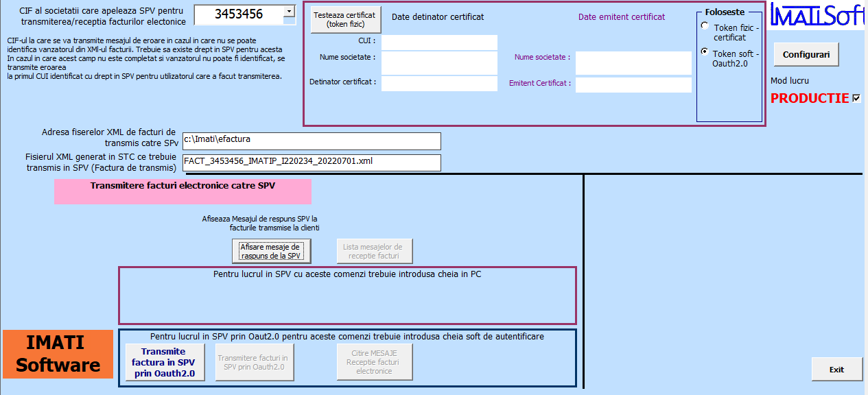Click Lista mesajelor de receptie facturi button
The height and width of the screenshot is (395, 868).
point(375,251)
